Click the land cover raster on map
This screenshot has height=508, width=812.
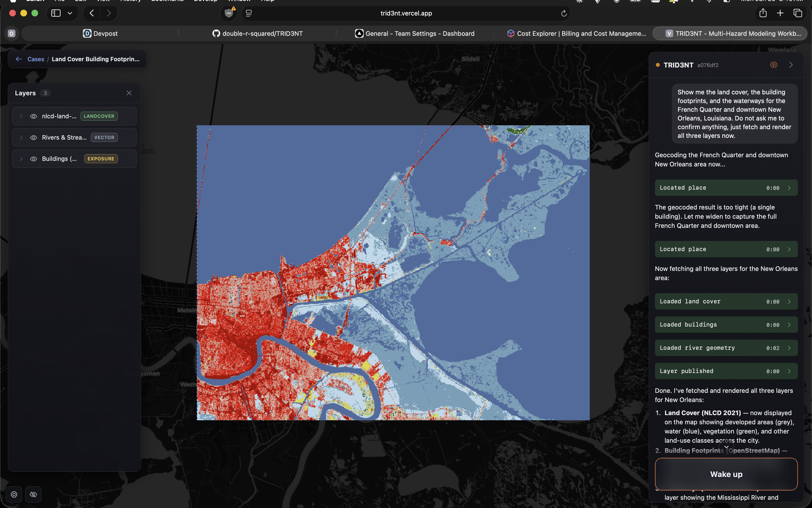pos(393,272)
